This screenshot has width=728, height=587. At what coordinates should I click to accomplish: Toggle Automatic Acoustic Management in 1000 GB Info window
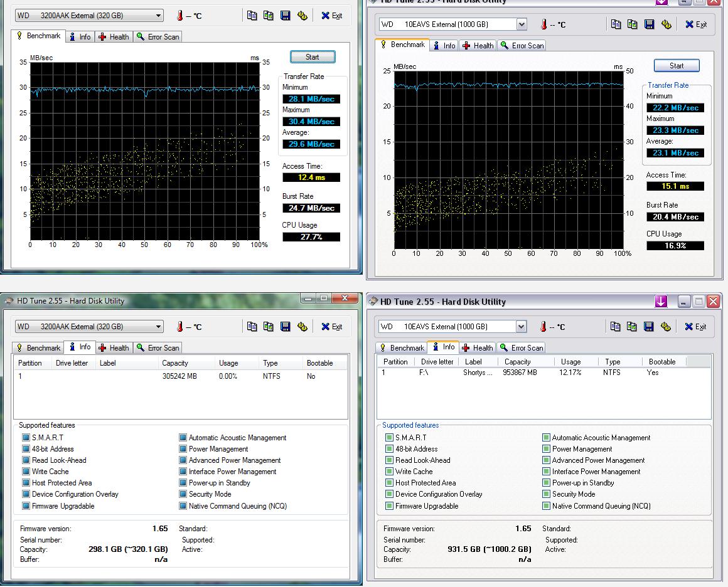(x=547, y=438)
